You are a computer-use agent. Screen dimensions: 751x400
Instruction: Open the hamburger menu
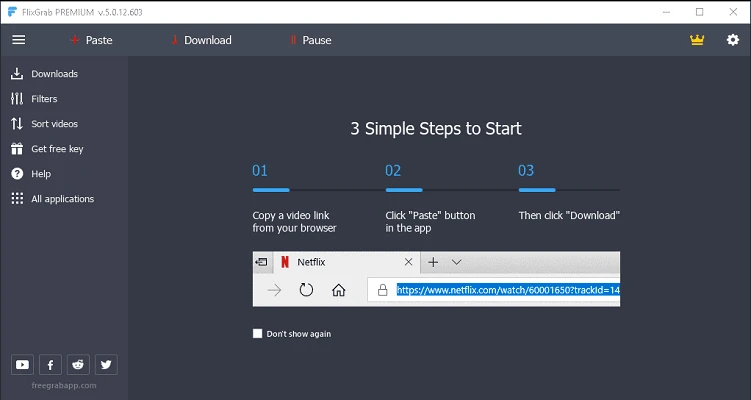pyautogui.click(x=18, y=40)
